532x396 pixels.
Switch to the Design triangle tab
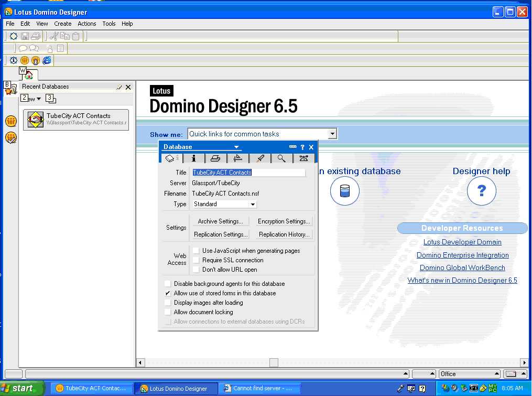(x=237, y=158)
